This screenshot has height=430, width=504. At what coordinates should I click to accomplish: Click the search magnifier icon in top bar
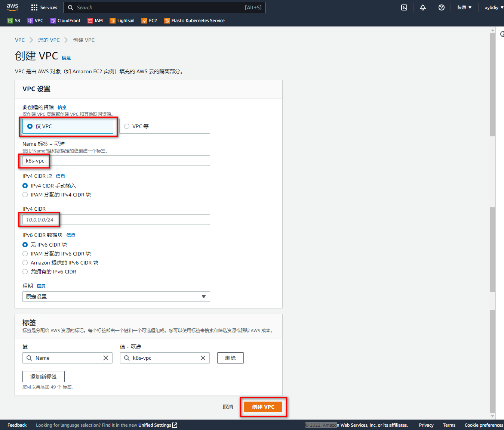(x=71, y=7)
